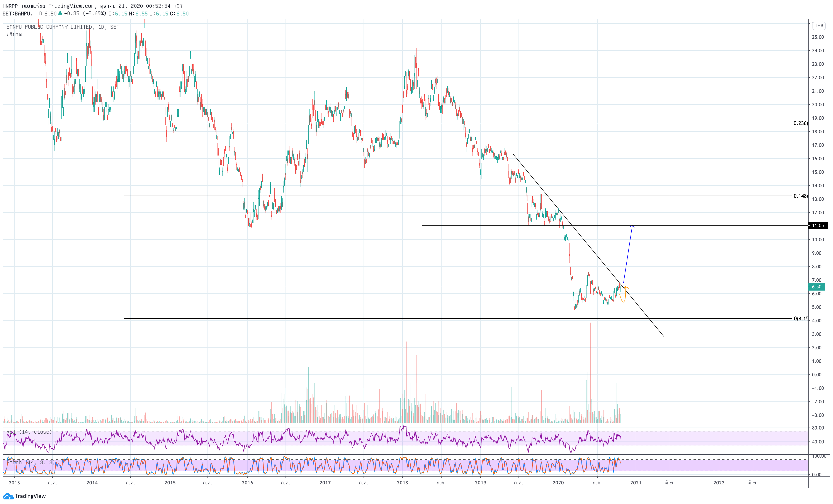Click the 80.00 RSI scale value

[x=818, y=428]
